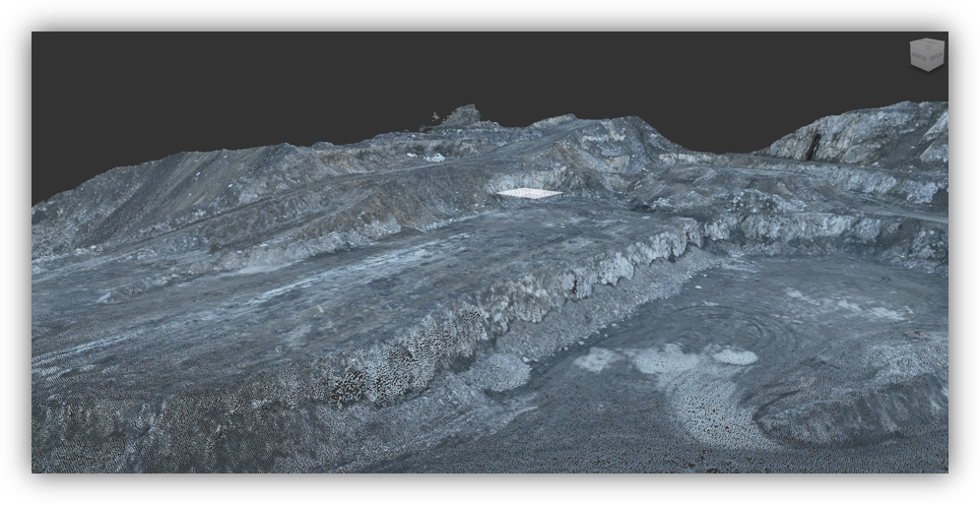Click the FRONTAL face of the view cube
The height and width of the screenshot is (505, 980).
[x=919, y=57]
